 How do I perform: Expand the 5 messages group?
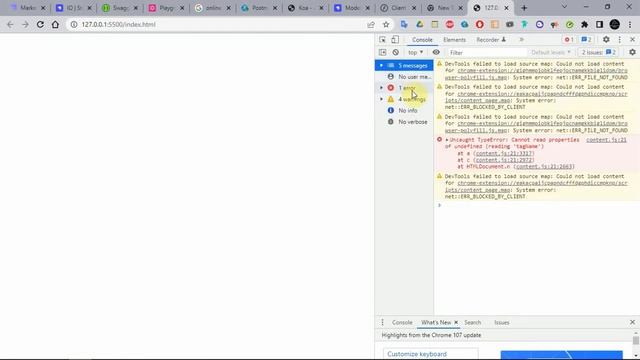pyautogui.click(x=381, y=65)
